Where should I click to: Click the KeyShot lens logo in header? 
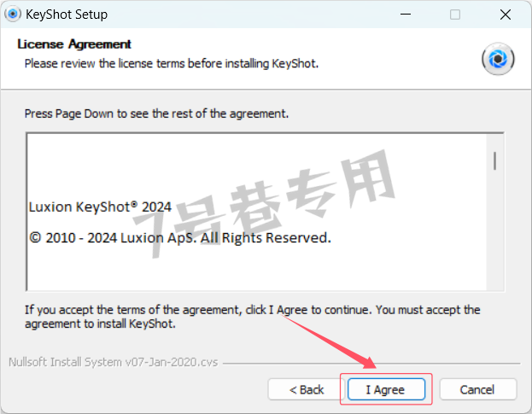coord(498,59)
